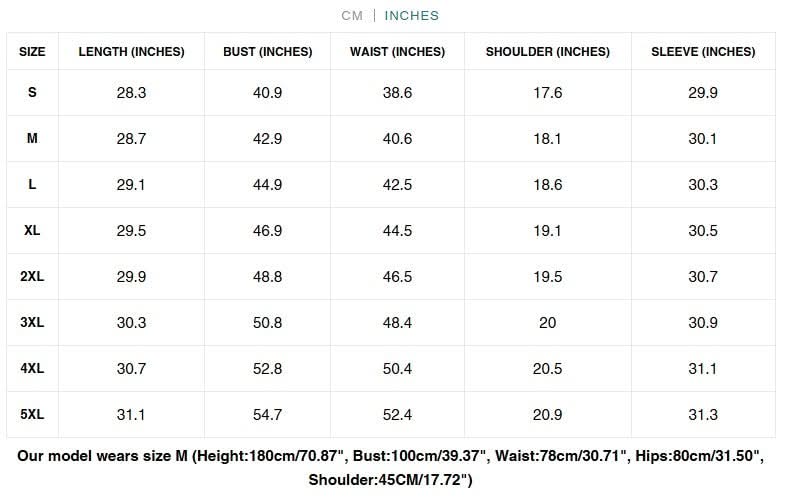Click the 20 shoulder value for 3XL
This screenshot has width=785, height=504.
click(548, 323)
